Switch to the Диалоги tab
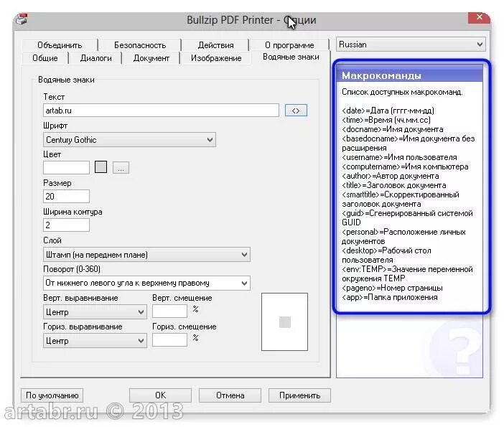The image size is (504, 427). coord(95,58)
